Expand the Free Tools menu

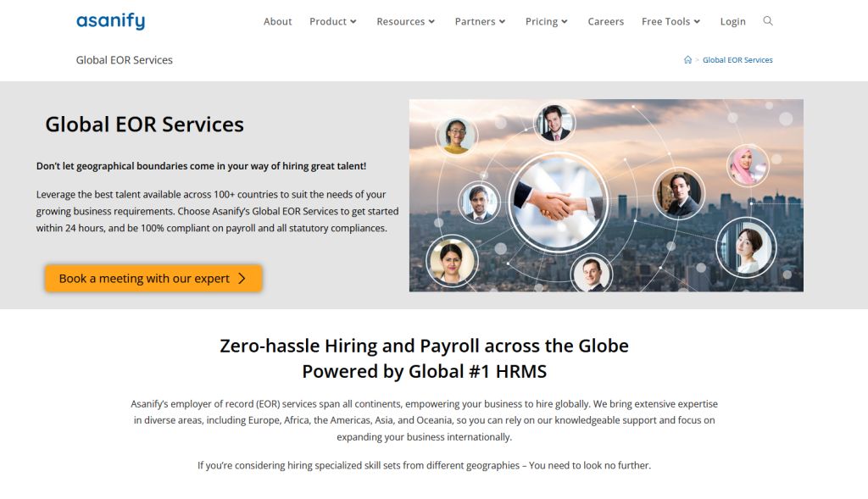[x=671, y=21]
